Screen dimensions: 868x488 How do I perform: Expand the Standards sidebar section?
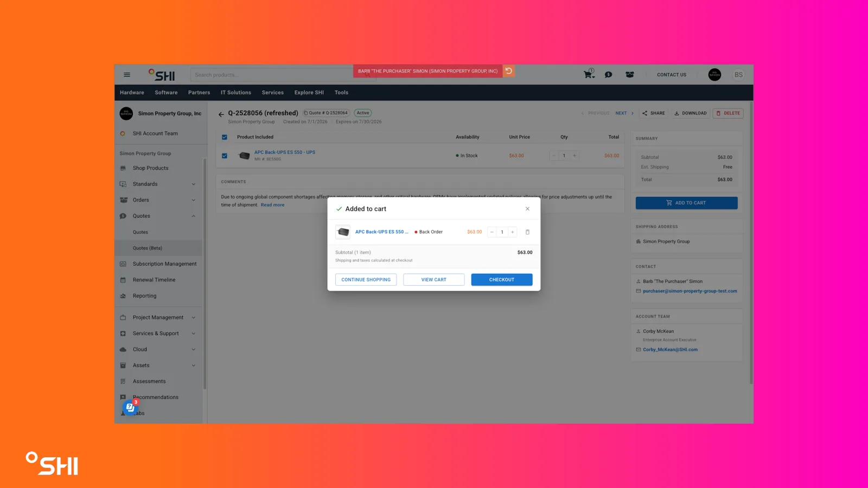[x=194, y=184]
